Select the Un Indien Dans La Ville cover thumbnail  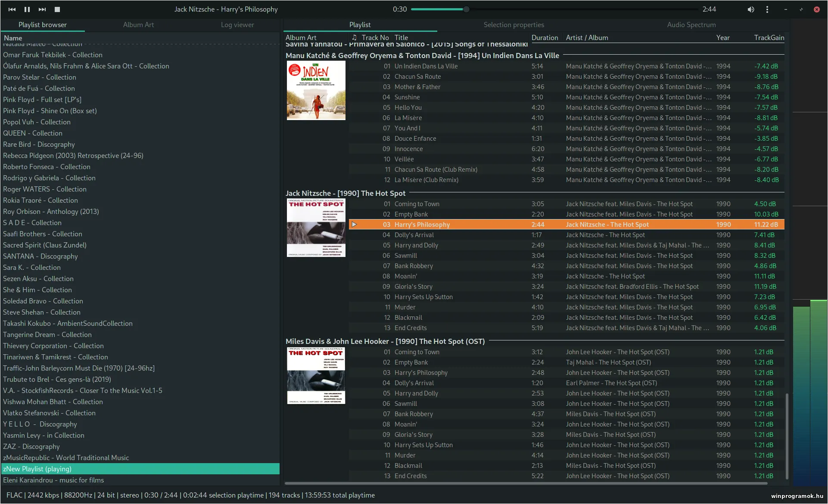[316, 90]
